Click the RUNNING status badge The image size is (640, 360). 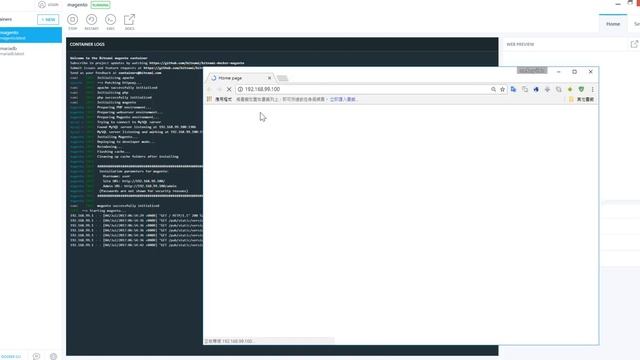100,5
